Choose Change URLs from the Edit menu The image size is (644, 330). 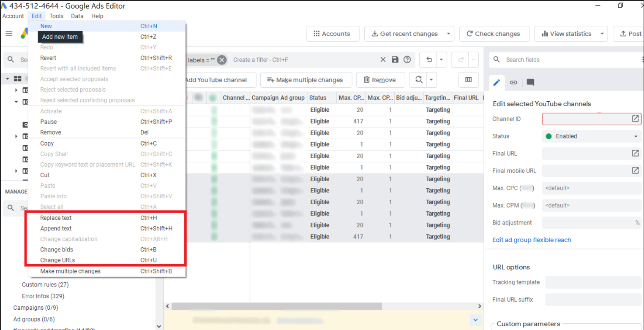[107, 260]
